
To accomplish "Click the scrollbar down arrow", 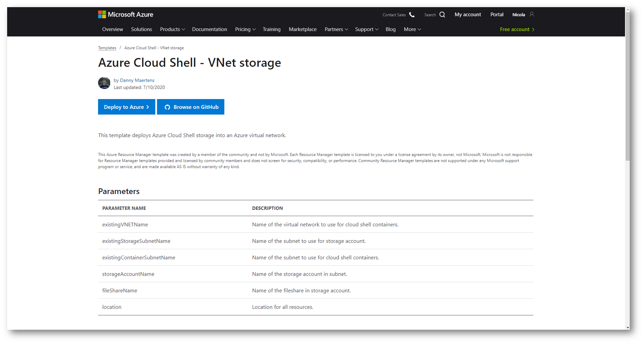I will pos(627,328).
